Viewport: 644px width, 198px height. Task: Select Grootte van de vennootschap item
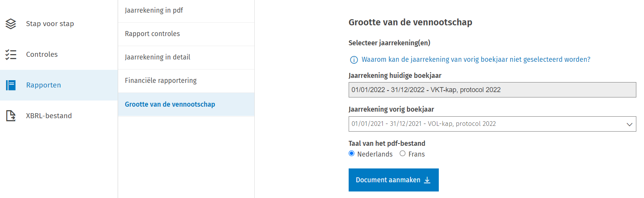[170, 104]
